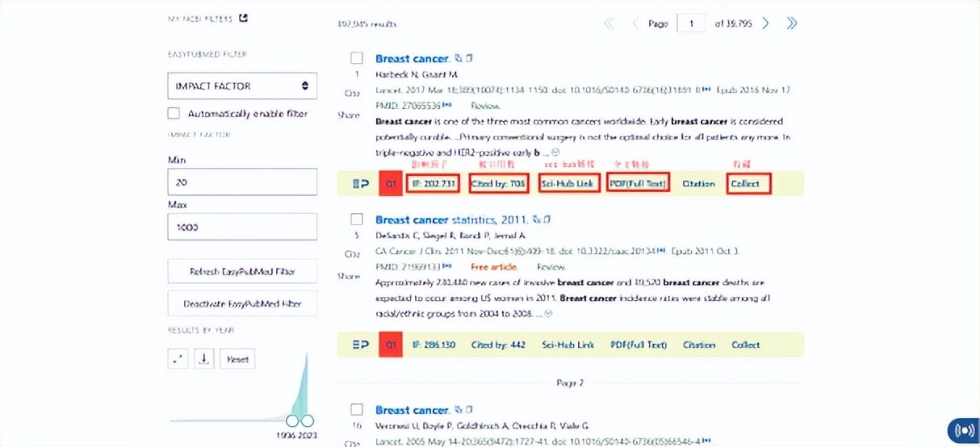This screenshot has height=447, width=980.
Task: Click the IF: 202.731 label
Action: [433, 184]
